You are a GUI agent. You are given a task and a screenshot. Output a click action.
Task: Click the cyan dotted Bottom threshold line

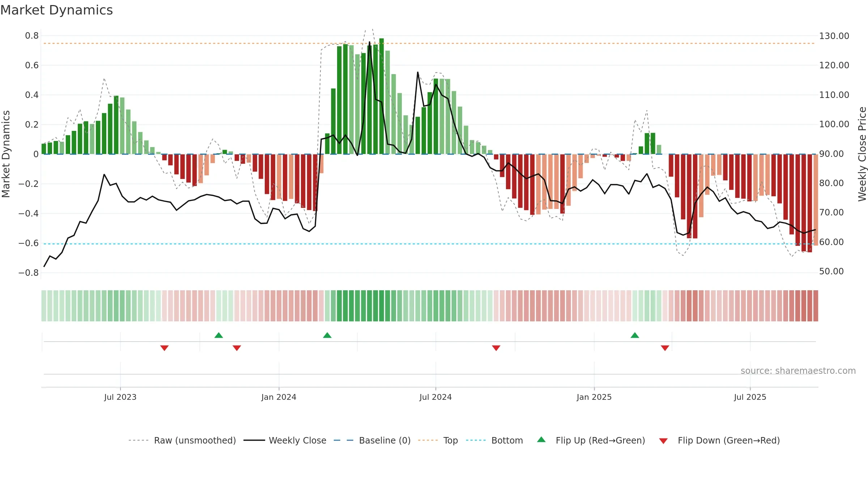429,244
